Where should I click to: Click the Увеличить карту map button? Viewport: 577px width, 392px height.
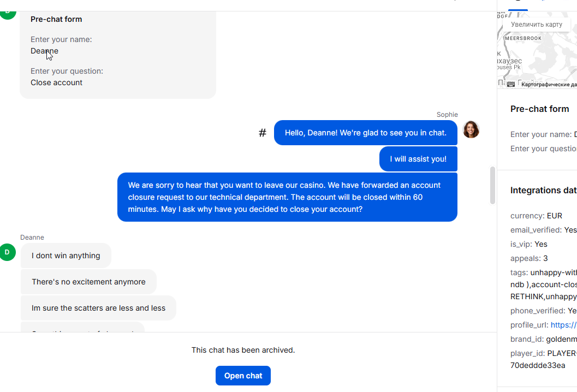[537, 24]
